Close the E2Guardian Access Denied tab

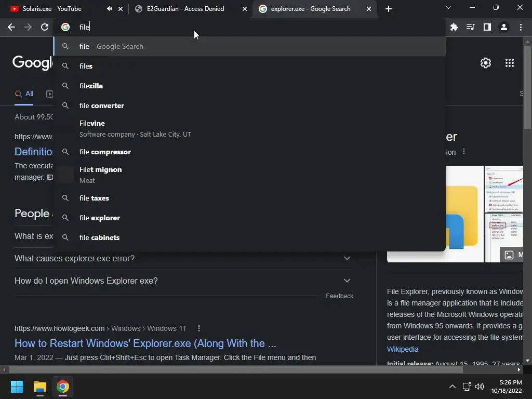[245, 9]
